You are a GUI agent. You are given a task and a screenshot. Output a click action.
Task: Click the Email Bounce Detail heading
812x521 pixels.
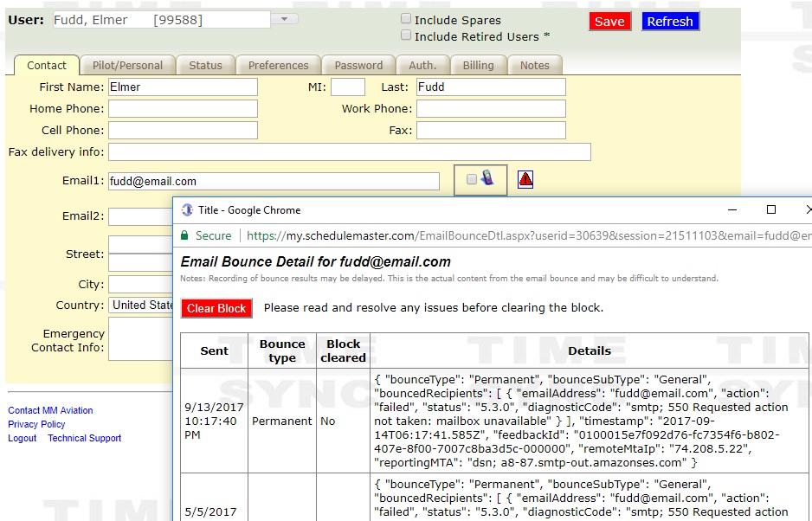pos(315,261)
